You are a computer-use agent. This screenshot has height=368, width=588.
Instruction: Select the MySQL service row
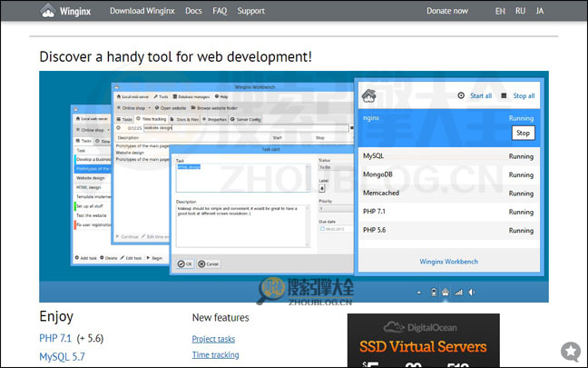pos(449,156)
